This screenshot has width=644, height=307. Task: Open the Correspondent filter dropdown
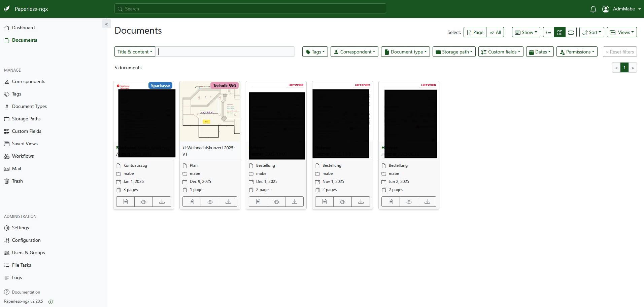354,52
